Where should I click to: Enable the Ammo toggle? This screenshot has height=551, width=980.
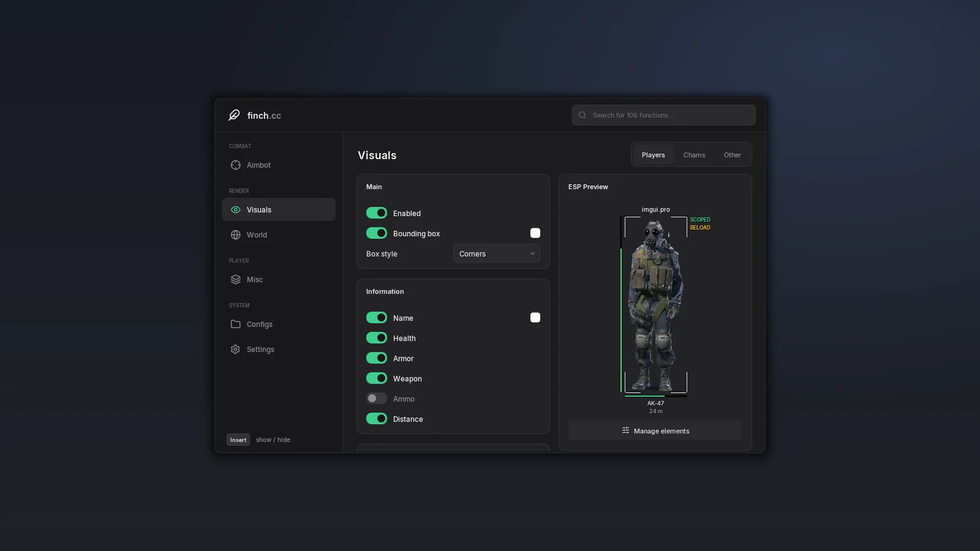377,399
